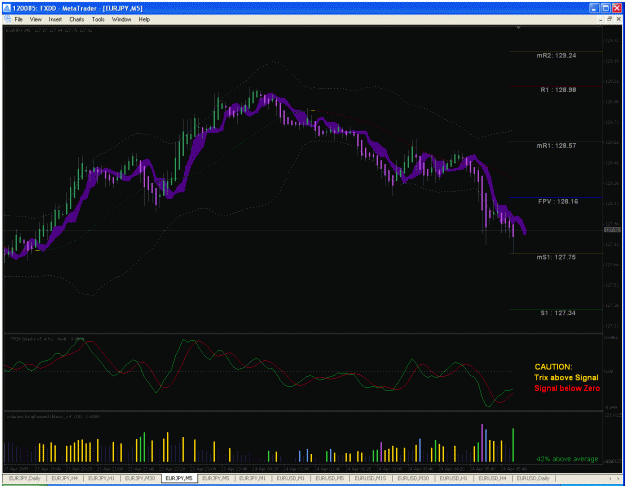Switch to the EURJPY,Daily chart tab
Screen dimensions: 625x486
click(24, 478)
